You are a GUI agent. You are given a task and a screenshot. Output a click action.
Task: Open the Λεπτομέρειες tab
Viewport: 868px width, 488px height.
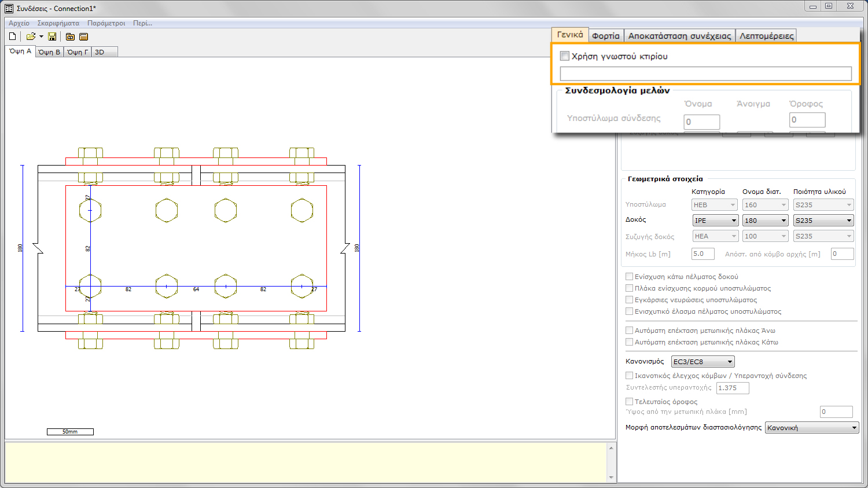pos(766,36)
